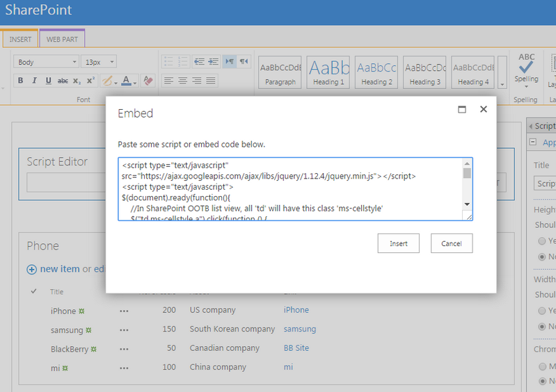Click the Script Editor tool pane header arrow
Viewport: 556px width, 392px height.
[x=531, y=126]
